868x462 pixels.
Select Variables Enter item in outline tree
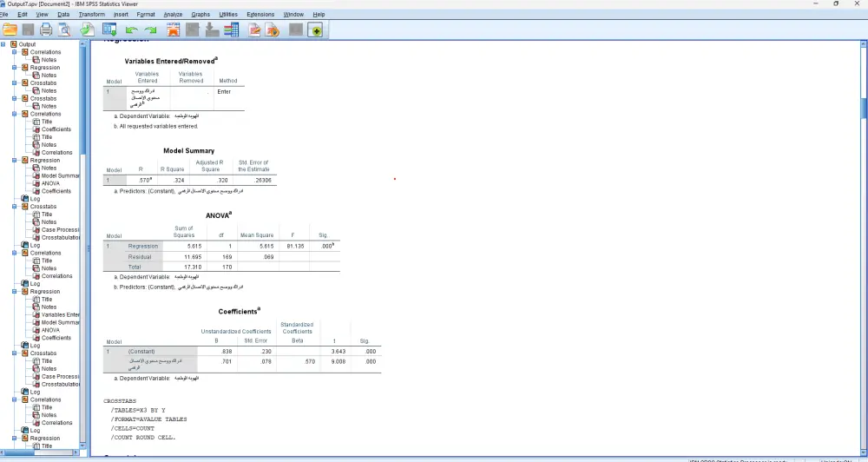click(61, 314)
